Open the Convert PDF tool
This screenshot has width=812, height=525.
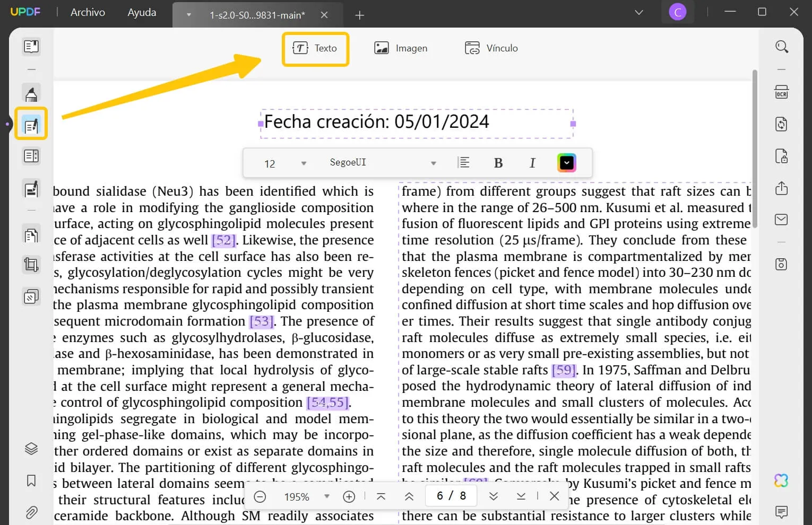click(x=781, y=124)
